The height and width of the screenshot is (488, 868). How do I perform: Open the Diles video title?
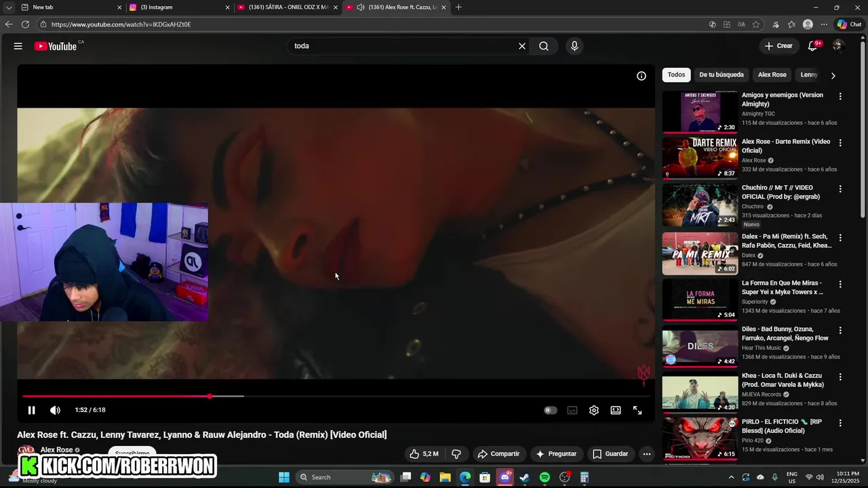coord(785,333)
